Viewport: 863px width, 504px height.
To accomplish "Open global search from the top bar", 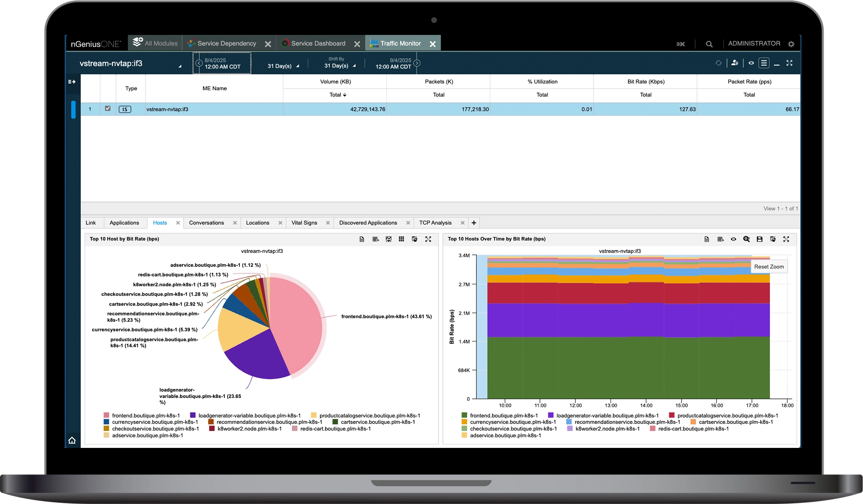I will coord(709,44).
